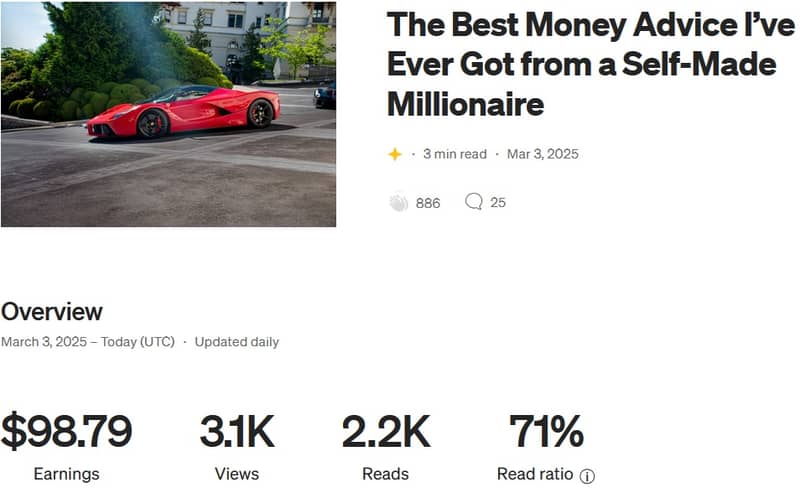This screenshot has width=800, height=498.
Task: Select the 3.1K views figure
Action: tap(237, 432)
